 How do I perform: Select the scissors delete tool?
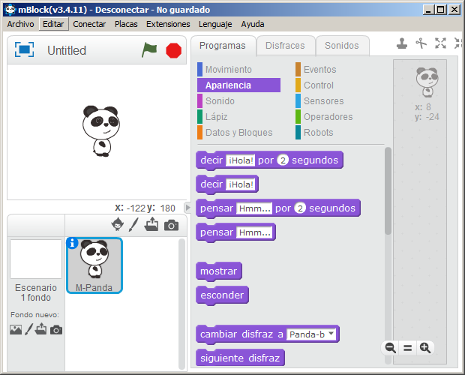click(x=421, y=43)
